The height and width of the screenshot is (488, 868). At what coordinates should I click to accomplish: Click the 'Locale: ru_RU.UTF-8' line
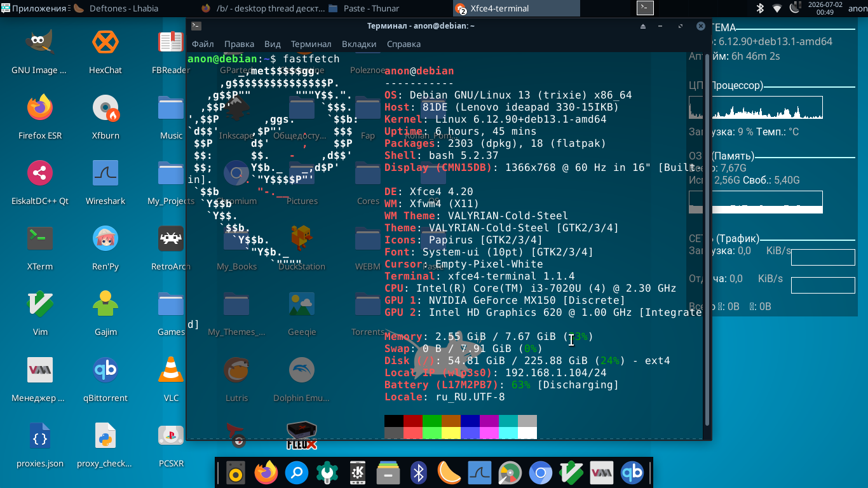pyautogui.click(x=445, y=397)
